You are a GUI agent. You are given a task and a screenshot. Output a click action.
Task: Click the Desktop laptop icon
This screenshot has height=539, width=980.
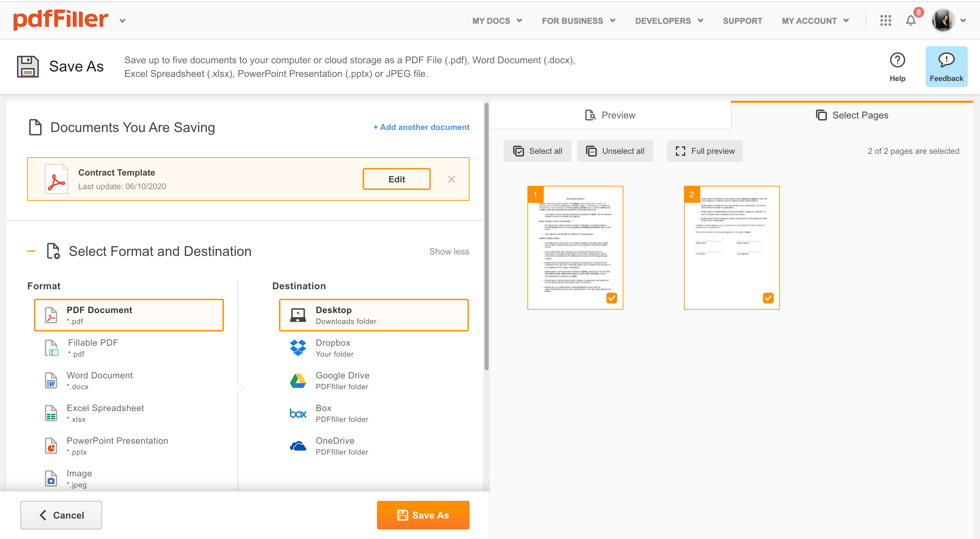(298, 315)
